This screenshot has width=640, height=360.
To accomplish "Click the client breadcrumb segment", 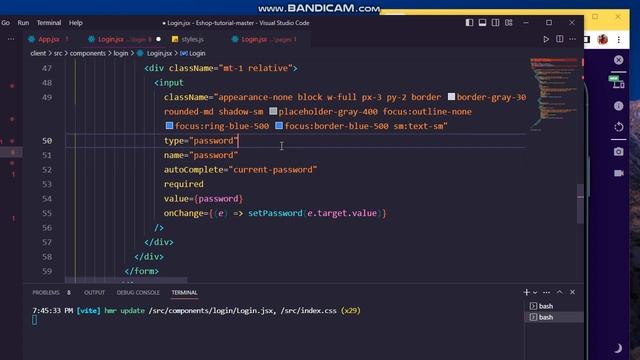I will click(x=38, y=53).
